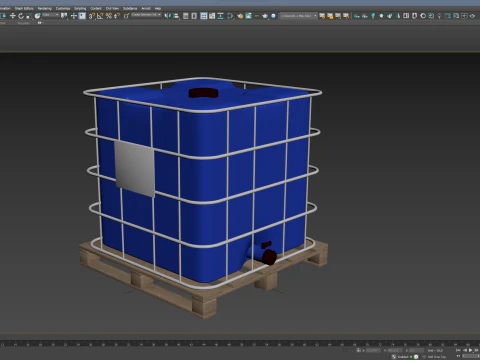
Task: Click the Y coordinate field
Action: click(395, 350)
